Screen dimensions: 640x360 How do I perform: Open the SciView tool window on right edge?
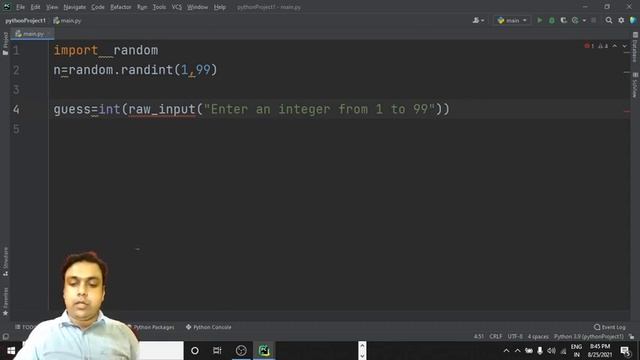(x=635, y=85)
